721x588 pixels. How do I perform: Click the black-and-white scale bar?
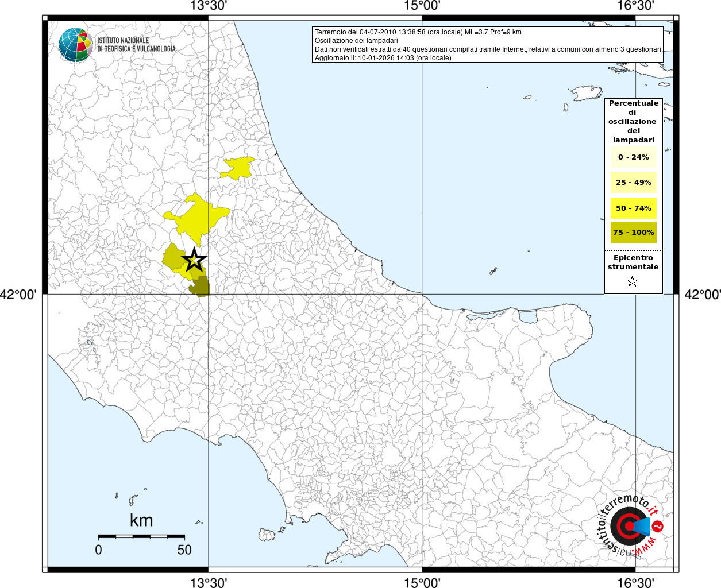[141, 536]
